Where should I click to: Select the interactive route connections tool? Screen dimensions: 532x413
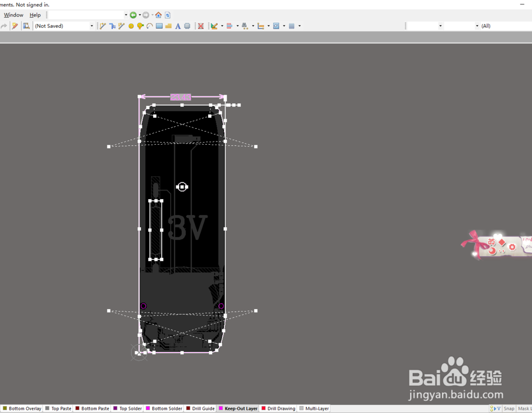[x=103, y=26]
